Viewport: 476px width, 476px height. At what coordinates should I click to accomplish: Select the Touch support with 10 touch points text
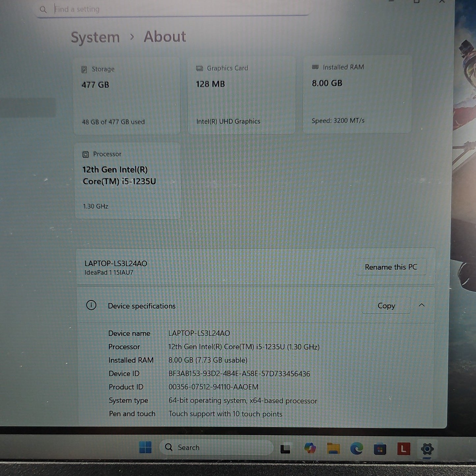(x=225, y=414)
